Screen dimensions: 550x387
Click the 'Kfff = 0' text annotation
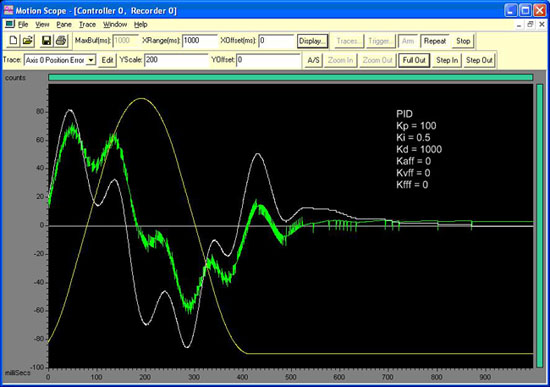pos(412,185)
